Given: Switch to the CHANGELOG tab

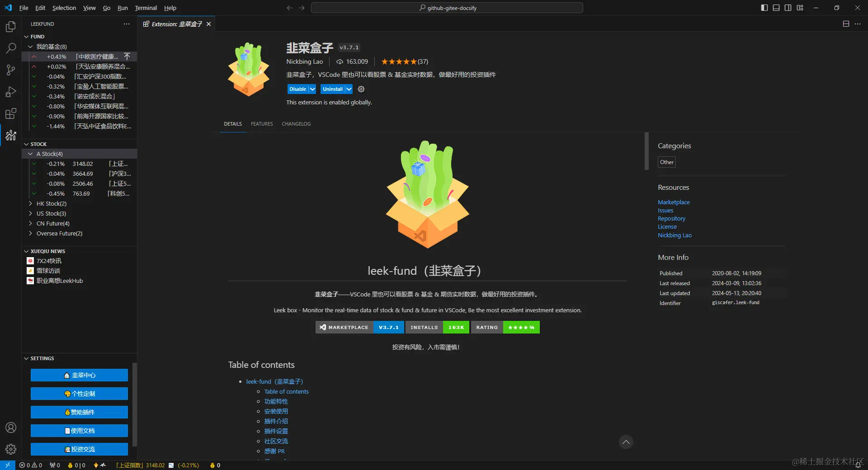Looking at the screenshot, I should [x=296, y=124].
